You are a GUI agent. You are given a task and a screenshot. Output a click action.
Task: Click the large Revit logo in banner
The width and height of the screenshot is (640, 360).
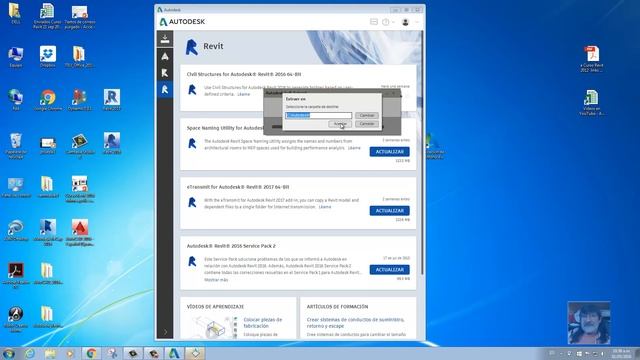click(191, 47)
